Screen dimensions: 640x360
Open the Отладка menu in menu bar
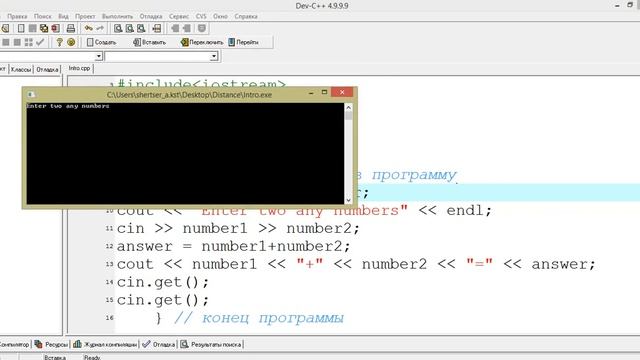[x=151, y=16]
